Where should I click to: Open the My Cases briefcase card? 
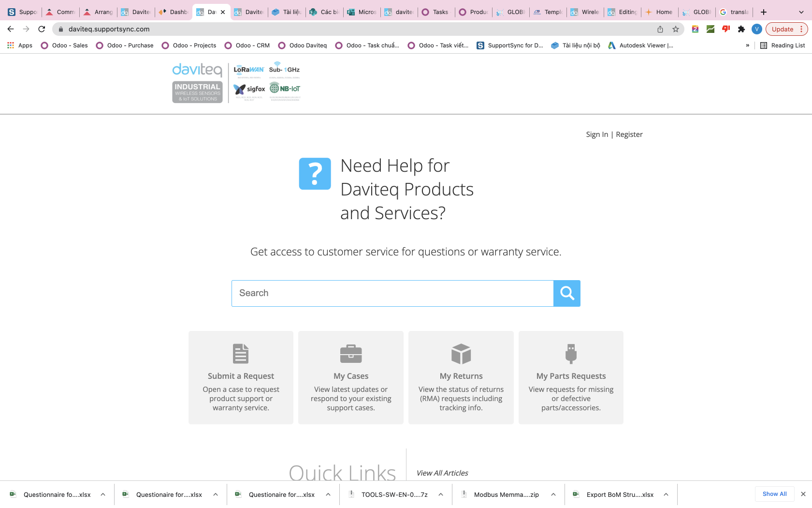(351, 377)
